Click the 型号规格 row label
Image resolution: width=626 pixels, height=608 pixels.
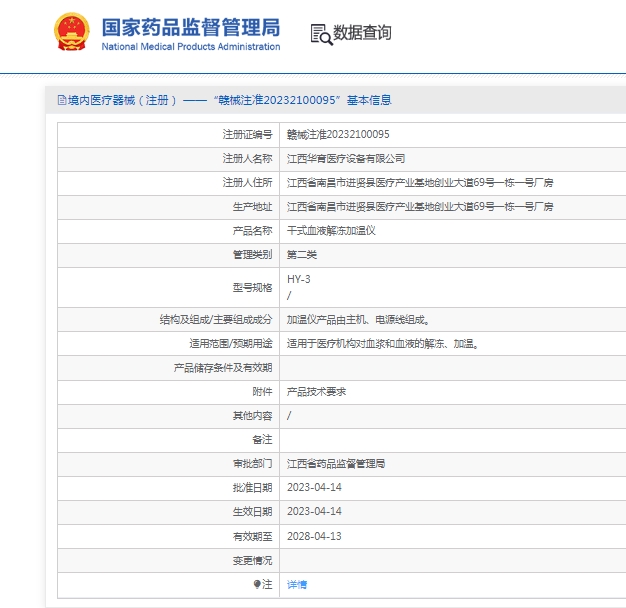click(x=252, y=287)
